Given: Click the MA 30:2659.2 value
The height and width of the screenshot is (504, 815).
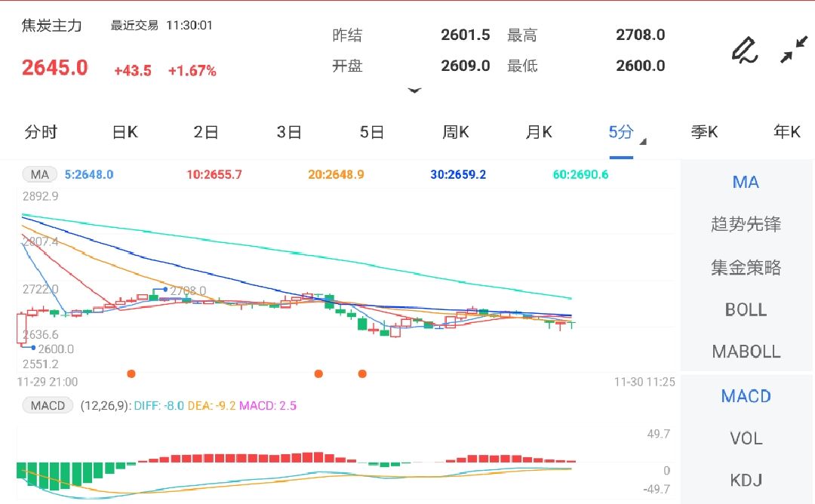Looking at the screenshot, I should (x=458, y=174).
